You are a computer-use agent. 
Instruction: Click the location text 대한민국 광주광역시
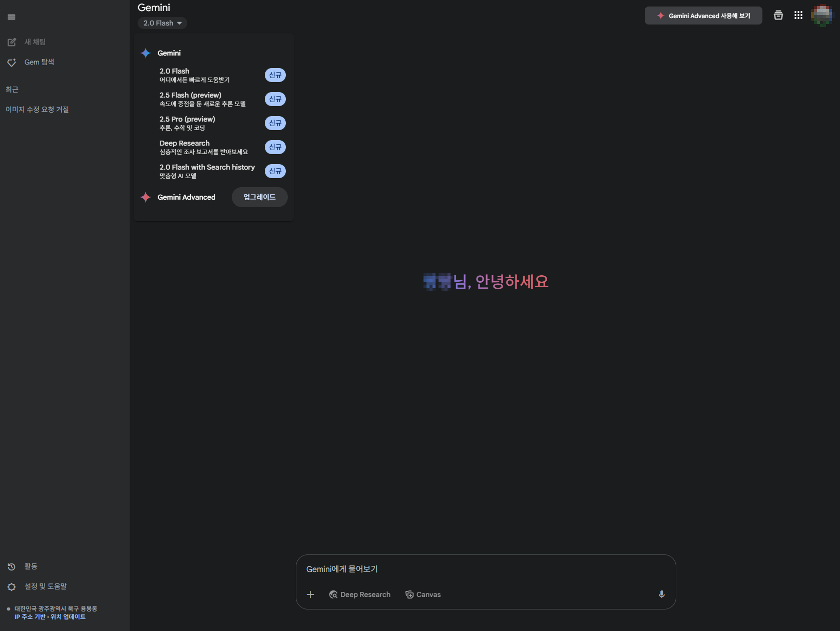click(56, 609)
